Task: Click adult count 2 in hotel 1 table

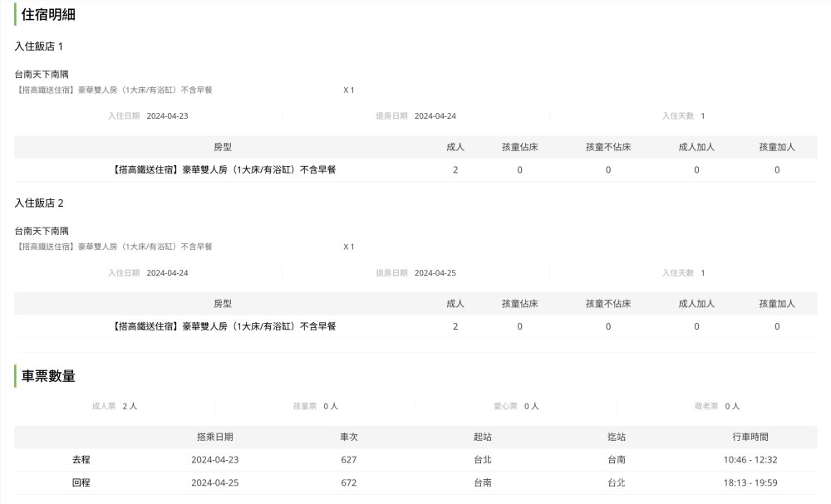Action: point(455,170)
